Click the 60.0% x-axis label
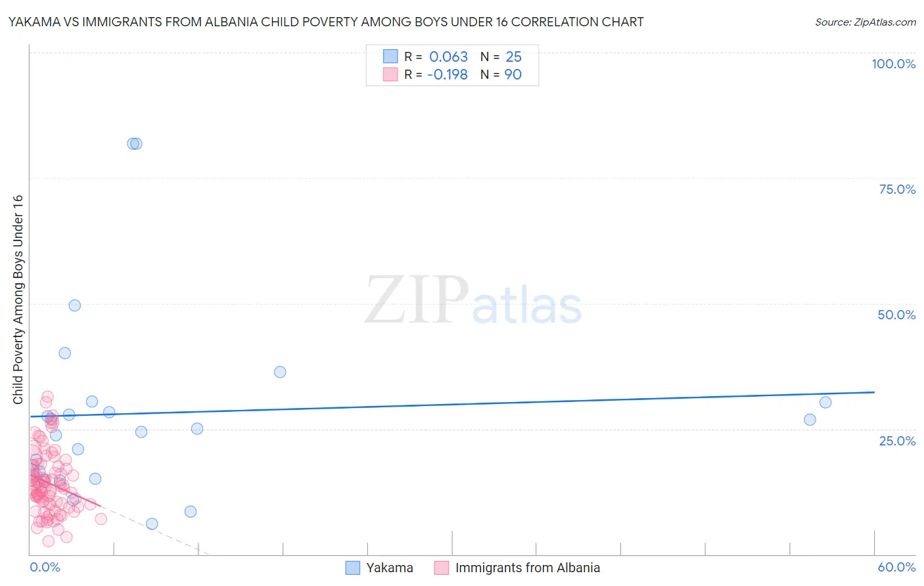 pos(896,567)
